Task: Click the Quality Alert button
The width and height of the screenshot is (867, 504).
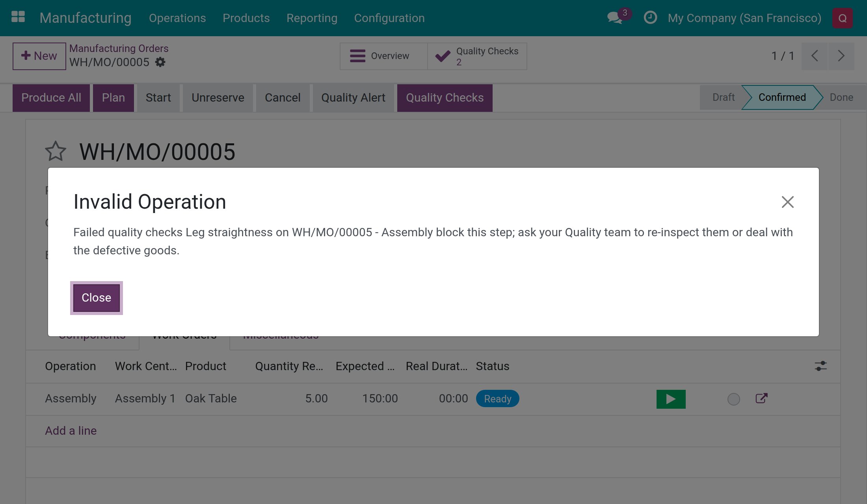Action: [x=353, y=98]
